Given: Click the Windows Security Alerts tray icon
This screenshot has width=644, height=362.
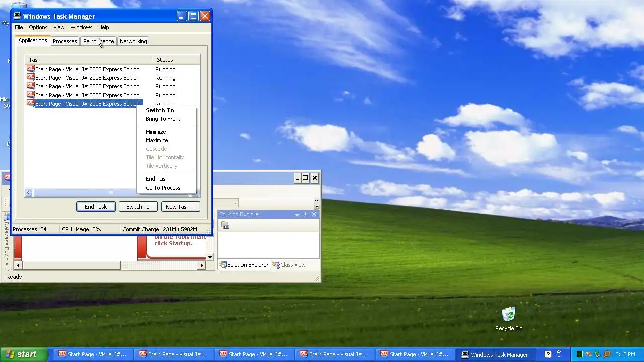Looking at the screenshot, I should 588,354.
